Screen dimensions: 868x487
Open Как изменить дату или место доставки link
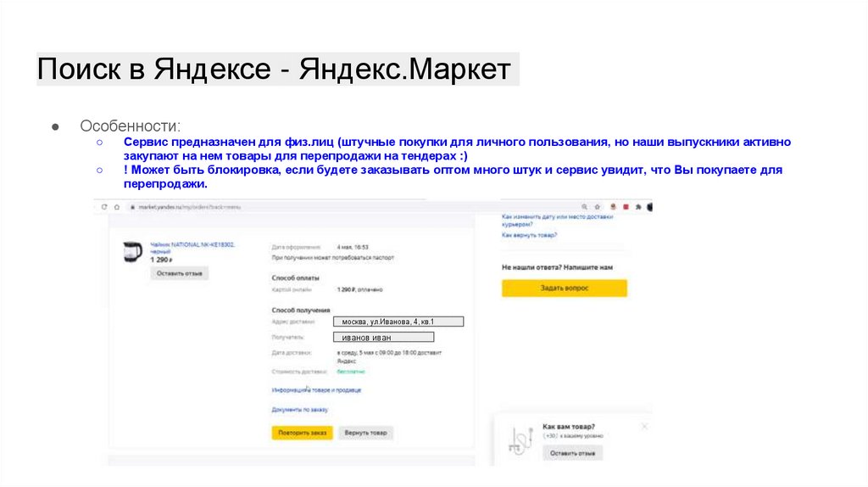tap(557, 221)
